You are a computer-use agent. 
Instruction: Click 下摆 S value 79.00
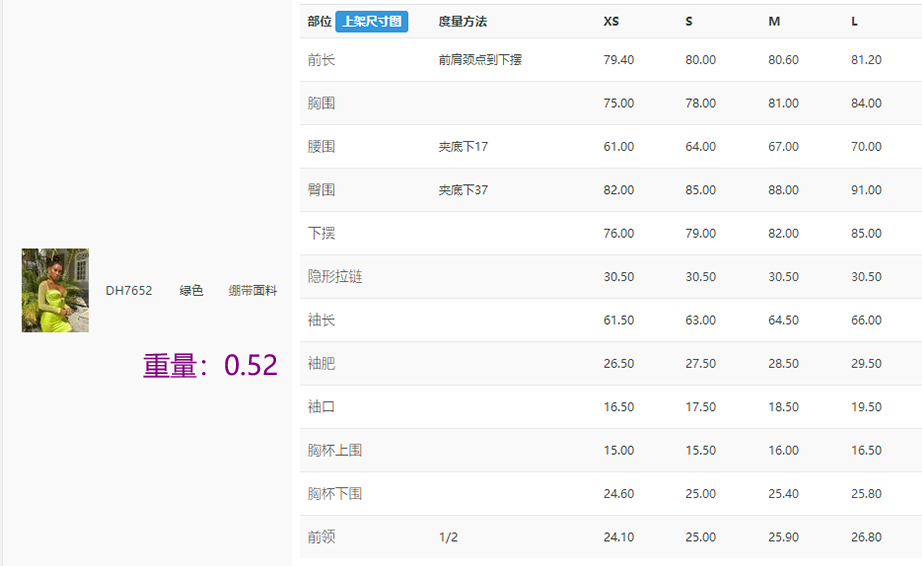[x=700, y=233]
